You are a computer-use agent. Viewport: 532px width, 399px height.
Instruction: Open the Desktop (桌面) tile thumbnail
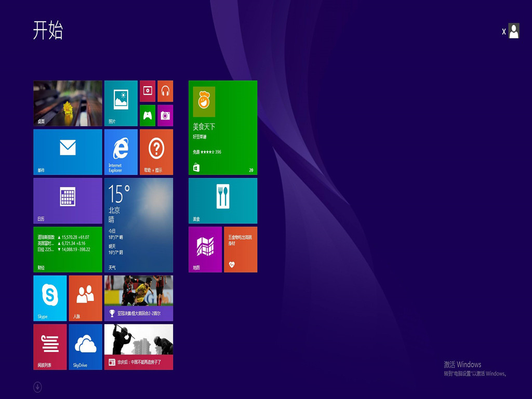pyautogui.click(x=68, y=103)
